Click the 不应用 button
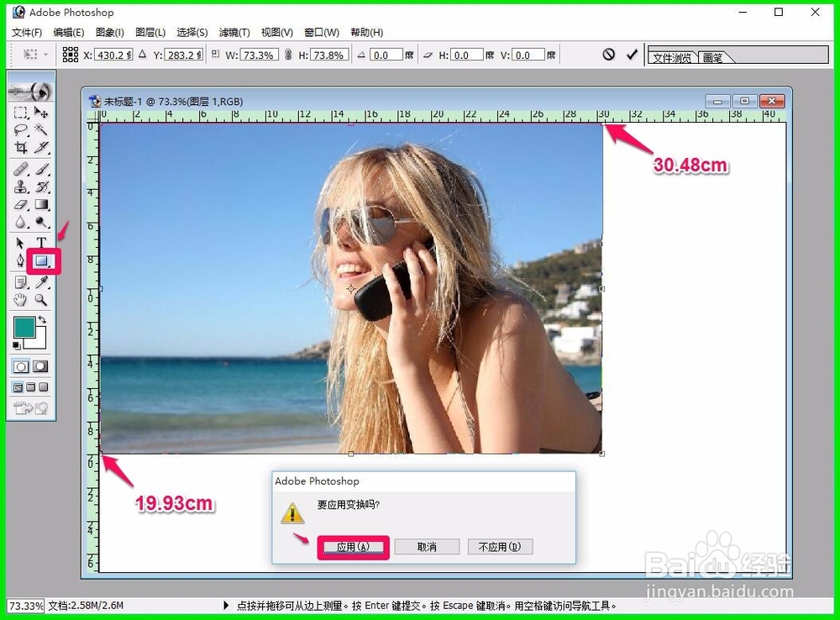Screen dimensions: 840x620 tap(500, 546)
